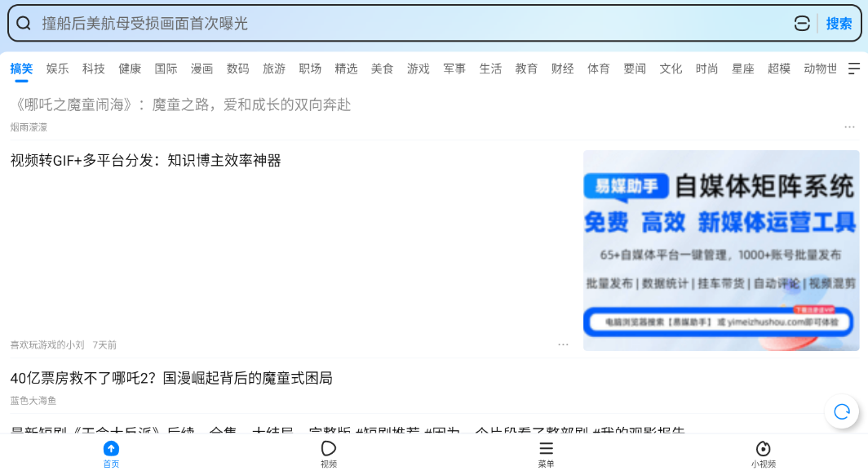The image size is (868, 471).
Task: Select the 动物世 tab
Action: (x=821, y=69)
